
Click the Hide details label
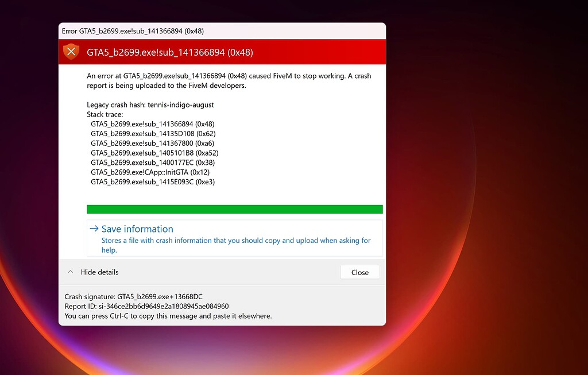(99, 272)
